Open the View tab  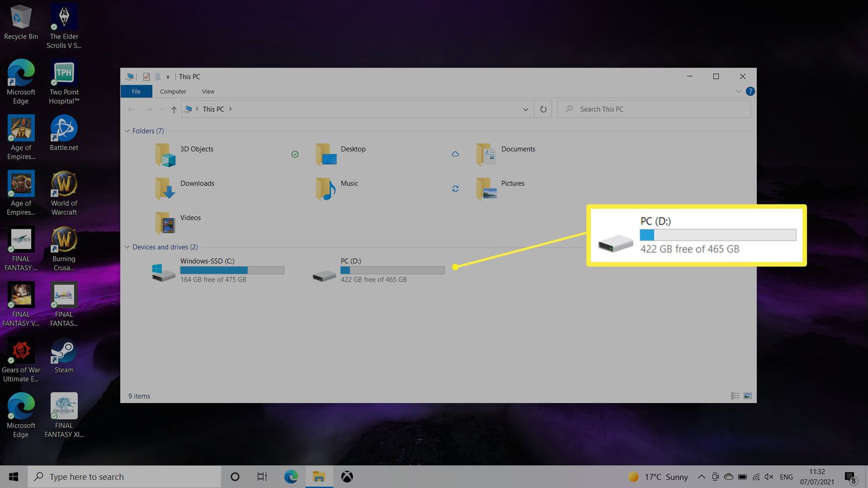208,91
